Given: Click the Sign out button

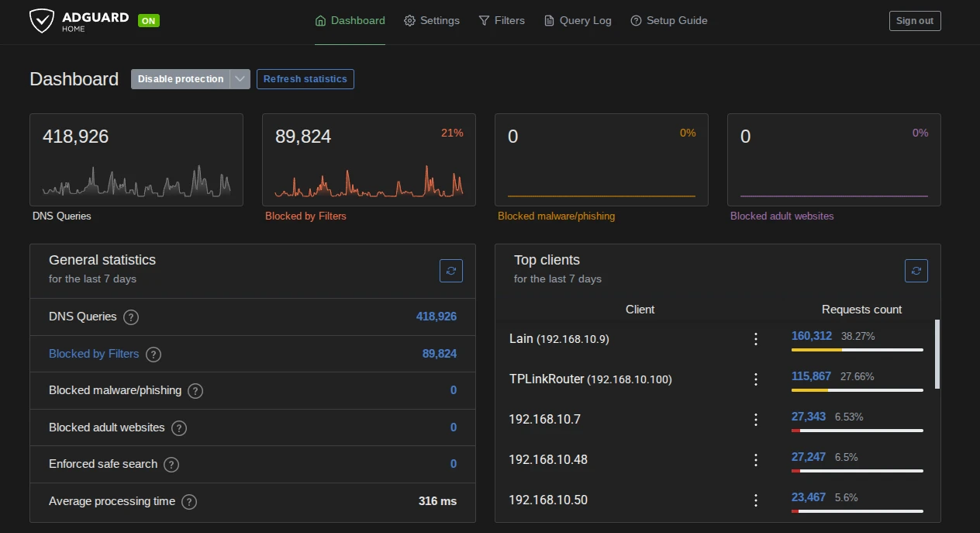Looking at the screenshot, I should 915,21.
